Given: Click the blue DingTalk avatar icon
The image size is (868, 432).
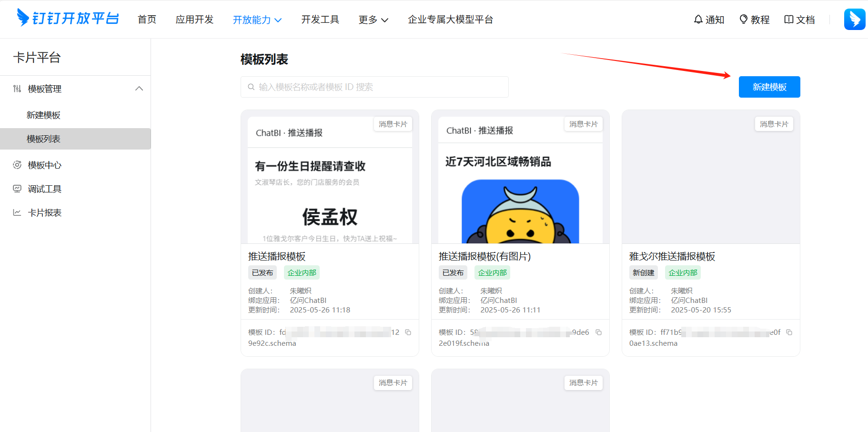Looking at the screenshot, I should (x=854, y=20).
